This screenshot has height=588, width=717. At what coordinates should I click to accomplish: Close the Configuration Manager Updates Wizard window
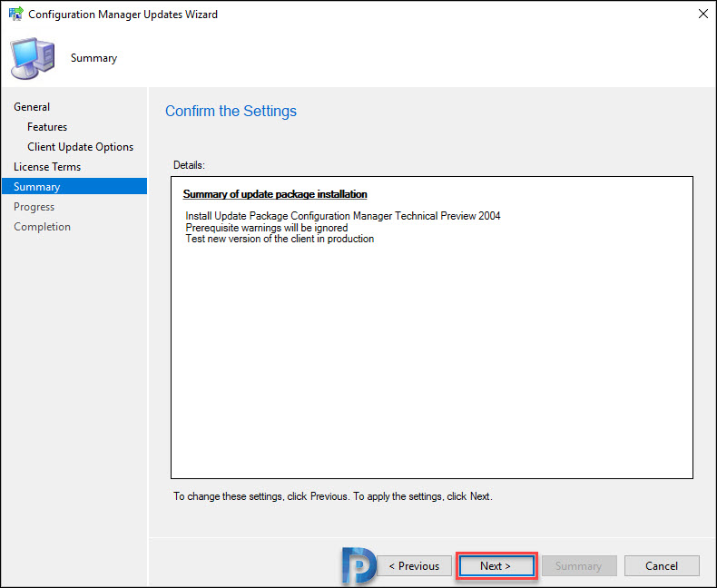coord(702,15)
